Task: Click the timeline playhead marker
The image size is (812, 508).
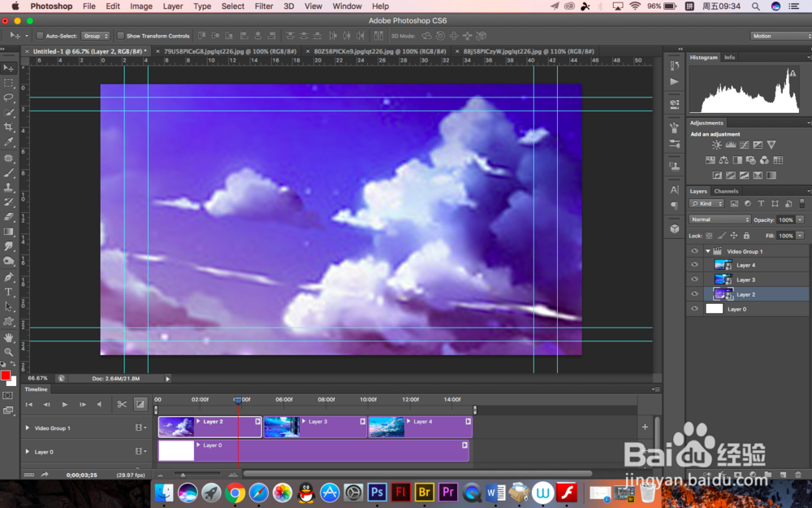Action: (238, 400)
